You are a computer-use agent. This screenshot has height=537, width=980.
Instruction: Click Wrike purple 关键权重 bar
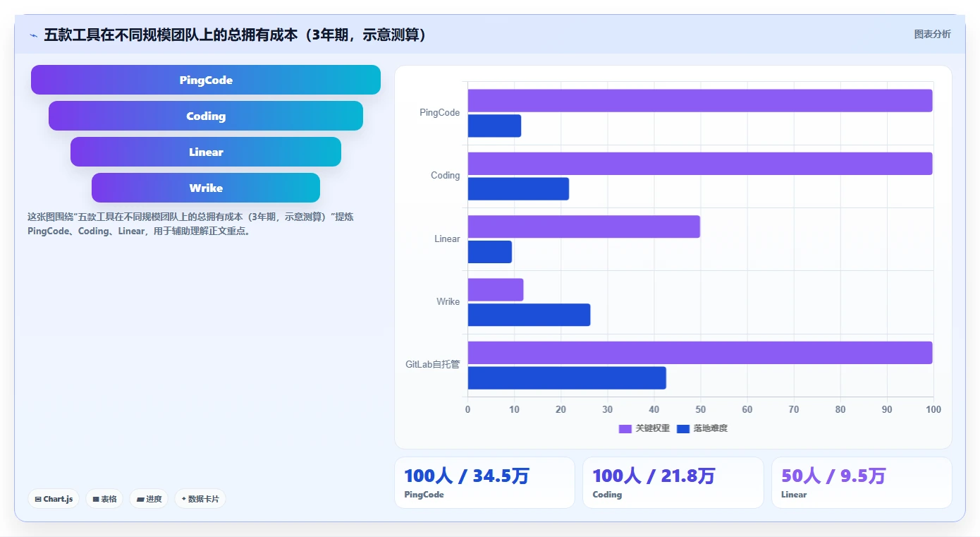tap(496, 289)
